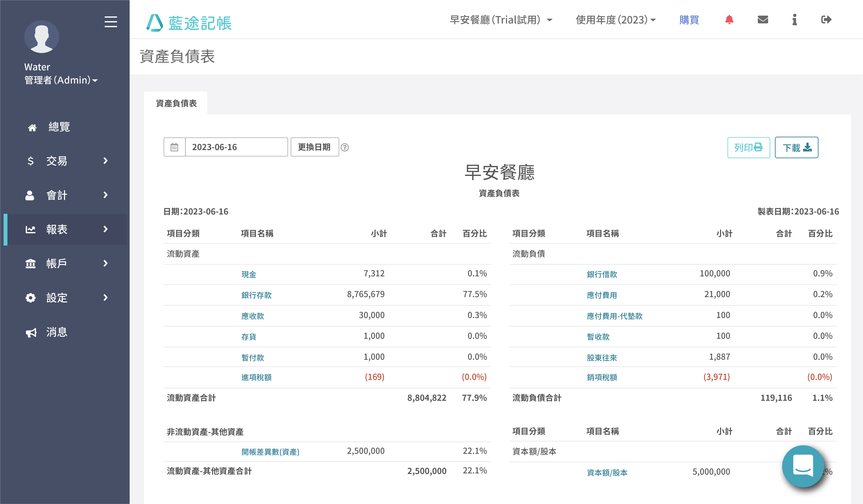Select the 會計 menu item
The image size is (863, 504).
tap(57, 195)
